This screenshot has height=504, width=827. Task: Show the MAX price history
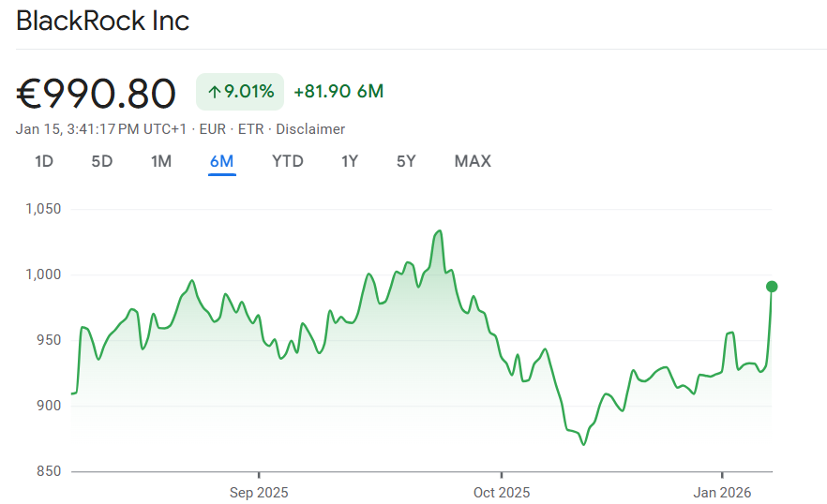(x=473, y=161)
